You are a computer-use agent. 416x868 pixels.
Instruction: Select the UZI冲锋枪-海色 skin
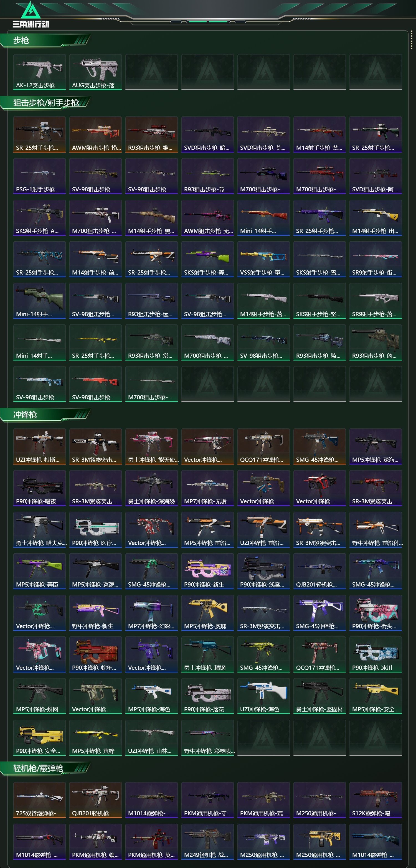[264, 696]
